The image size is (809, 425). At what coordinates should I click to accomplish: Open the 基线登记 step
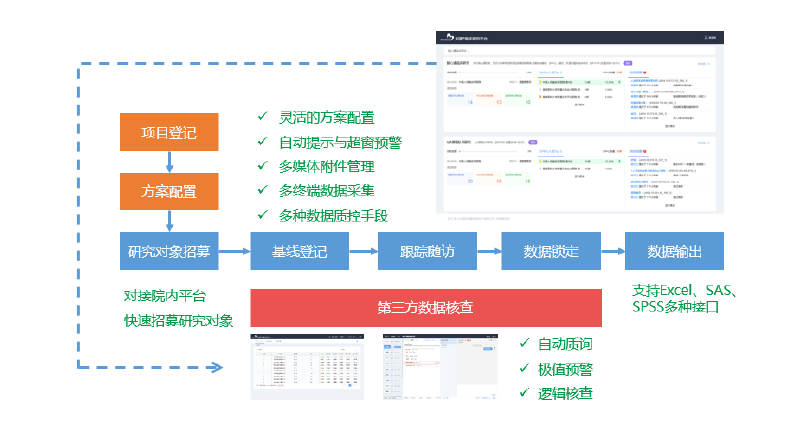coord(300,251)
